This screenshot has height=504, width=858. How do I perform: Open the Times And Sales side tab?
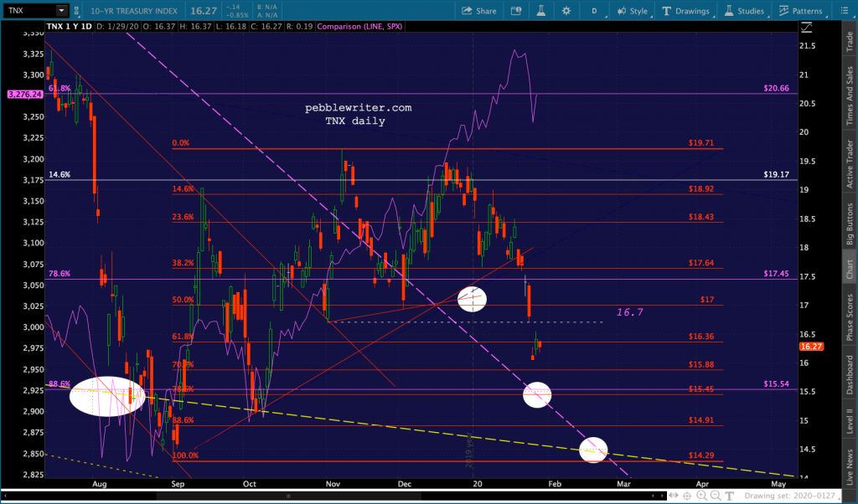[850, 96]
